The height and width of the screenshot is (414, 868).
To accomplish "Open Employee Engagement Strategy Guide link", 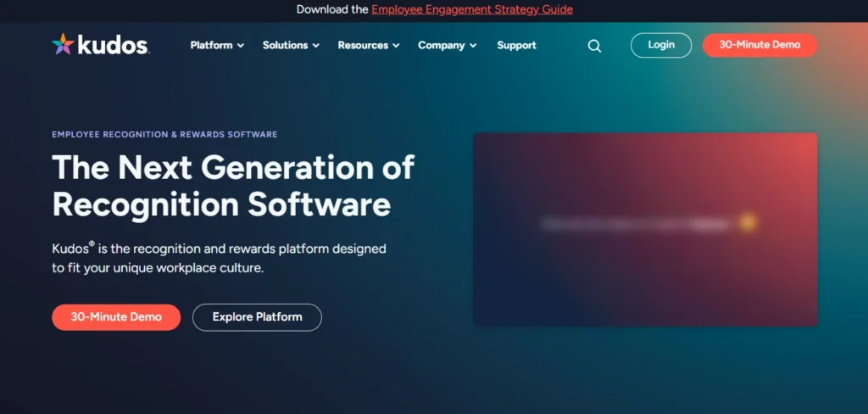I will coord(472,9).
